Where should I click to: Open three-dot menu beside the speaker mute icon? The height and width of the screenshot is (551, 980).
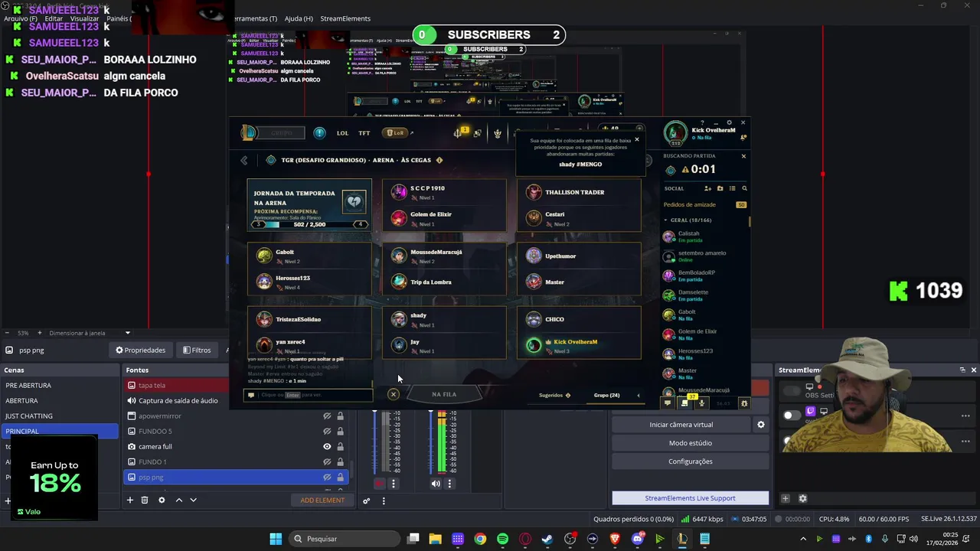tap(449, 483)
